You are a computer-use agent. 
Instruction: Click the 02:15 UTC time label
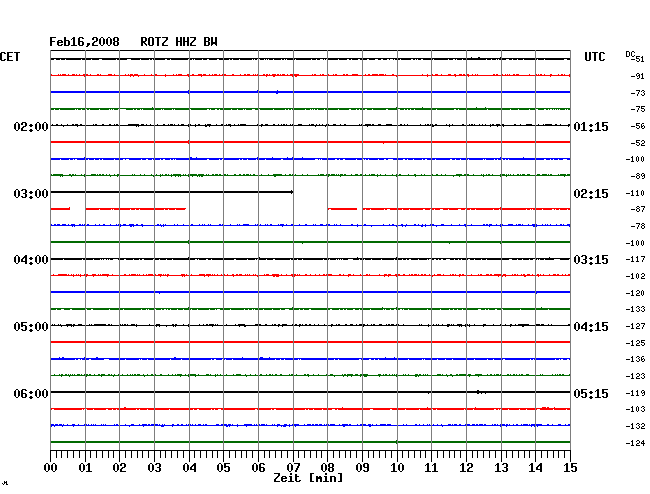(x=591, y=194)
